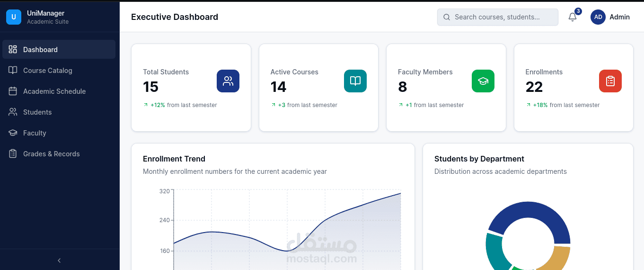Click the Faculty graduation cap sidebar icon
644x270 pixels.
13,133
